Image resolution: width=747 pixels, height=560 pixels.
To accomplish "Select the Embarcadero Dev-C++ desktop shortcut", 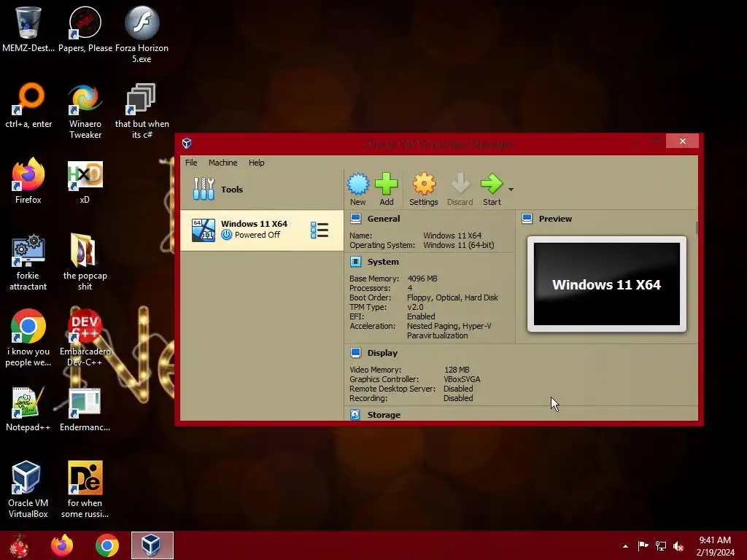I will pyautogui.click(x=85, y=338).
